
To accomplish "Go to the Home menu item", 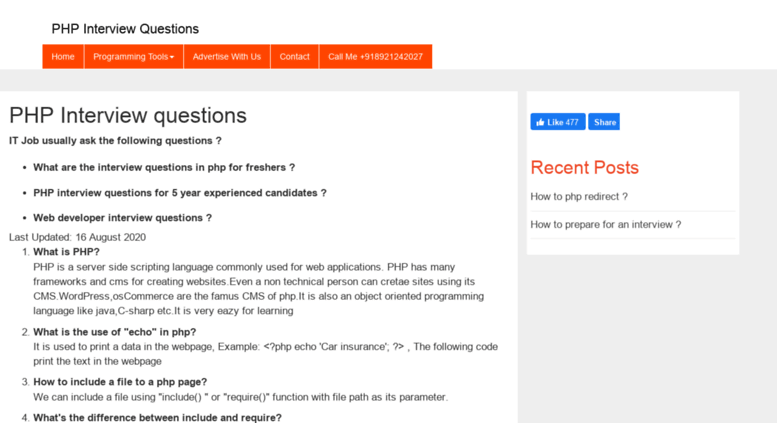I will pyautogui.click(x=63, y=56).
